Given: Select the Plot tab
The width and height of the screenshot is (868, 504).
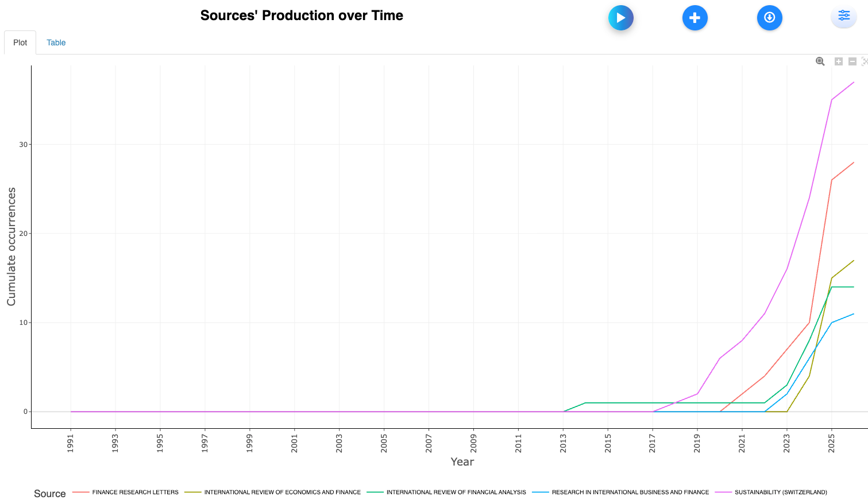Looking at the screenshot, I should click(20, 42).
